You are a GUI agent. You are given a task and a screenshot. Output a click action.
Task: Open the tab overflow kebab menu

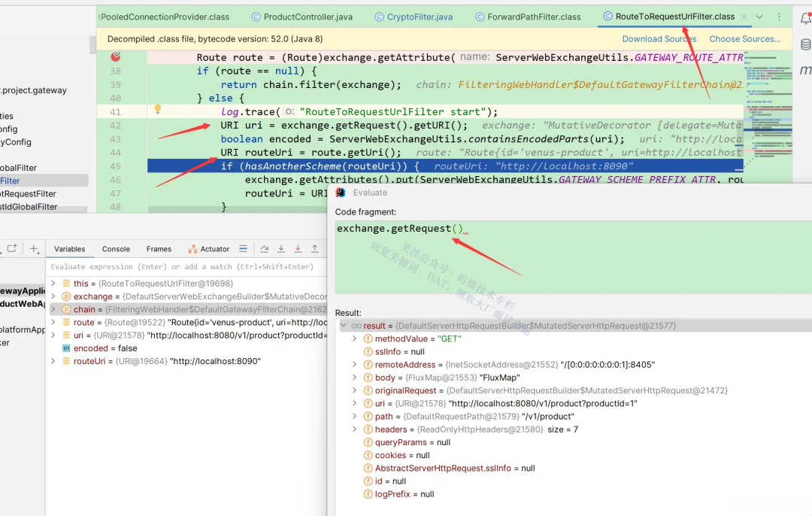[x=778, y=15]
